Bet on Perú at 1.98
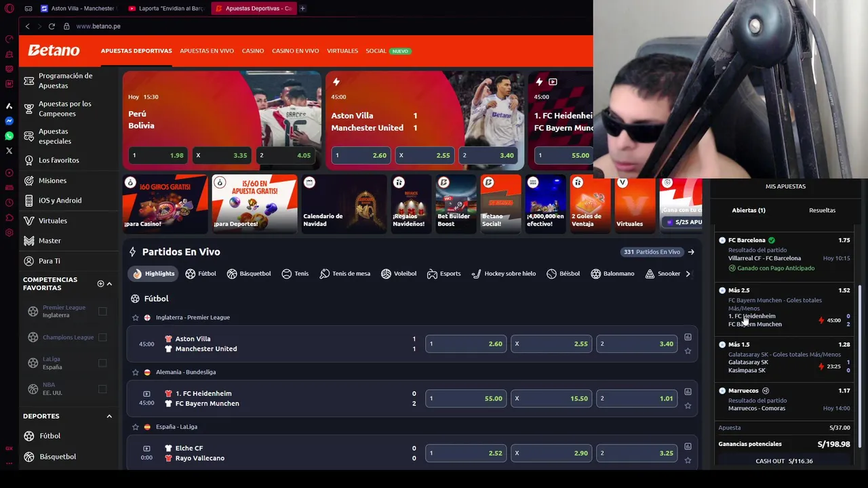 pos(159,155)
